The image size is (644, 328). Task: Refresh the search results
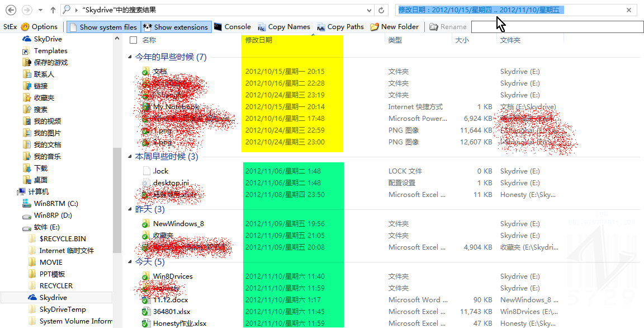click(x=382, y=10)
